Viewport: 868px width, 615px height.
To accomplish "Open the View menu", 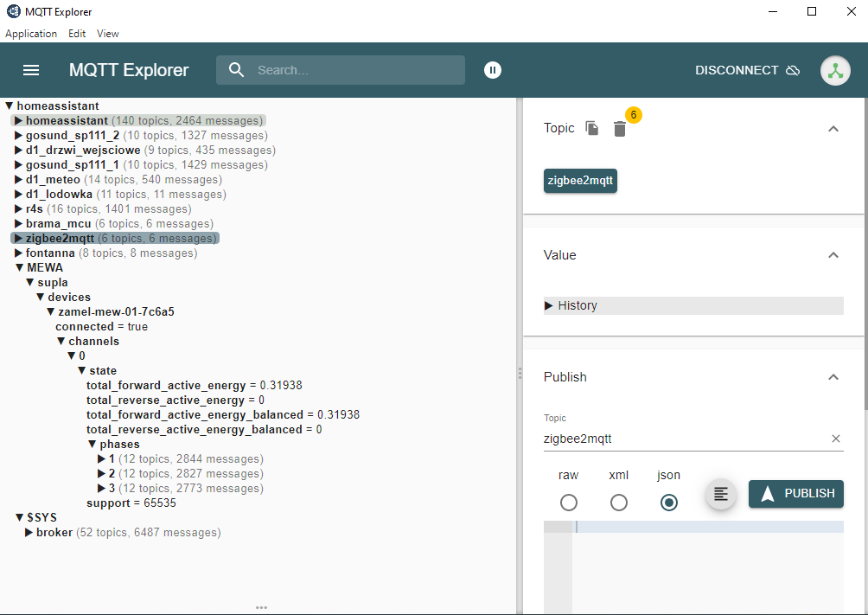I will 108,34.
